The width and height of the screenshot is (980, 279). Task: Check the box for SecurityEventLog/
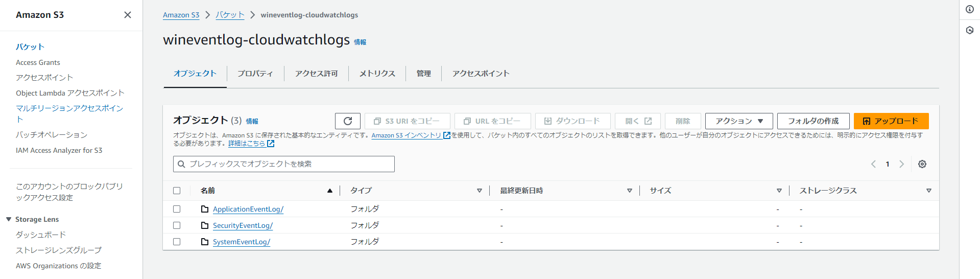tap(177, 225)
